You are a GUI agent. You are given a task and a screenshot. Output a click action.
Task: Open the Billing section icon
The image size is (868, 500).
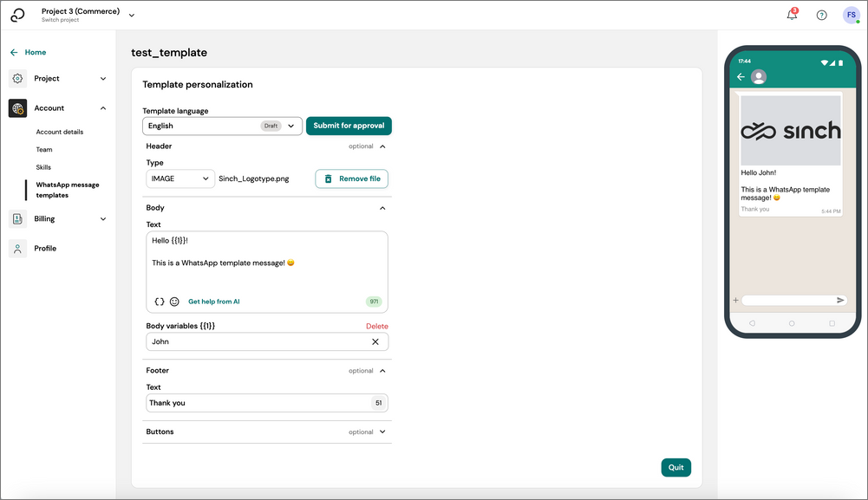[16, 218]
